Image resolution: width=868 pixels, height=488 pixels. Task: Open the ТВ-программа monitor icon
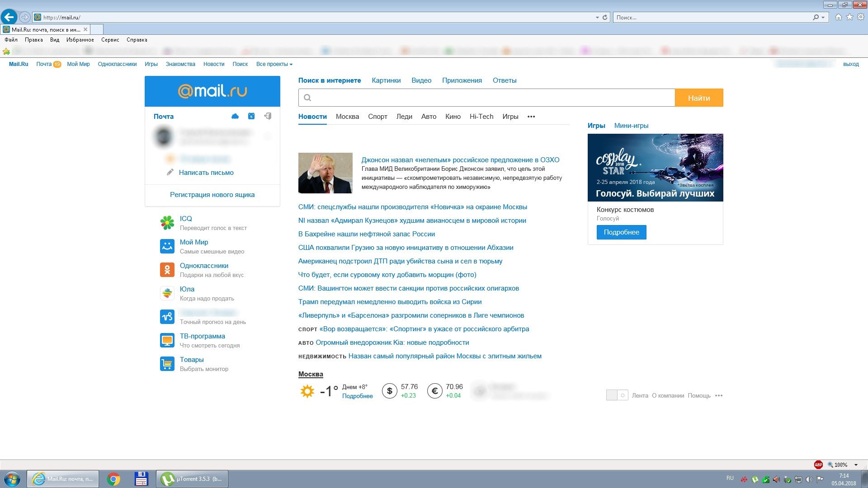tap(167, 340)
